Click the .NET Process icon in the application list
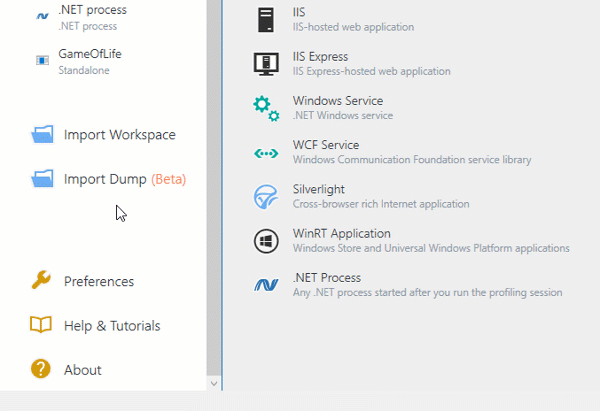The image size is (600, 411). (266, 285)
